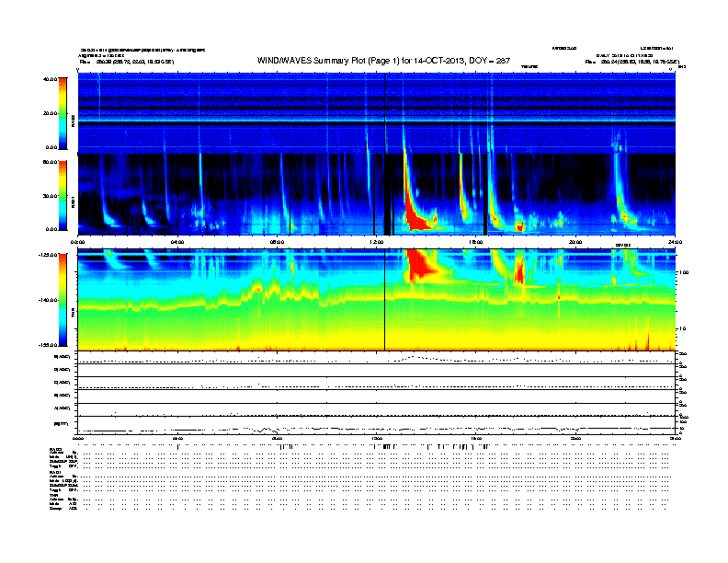Click the TNR color scale bar
This screenshot has height=563, width=728.
[x=63, y=299]
